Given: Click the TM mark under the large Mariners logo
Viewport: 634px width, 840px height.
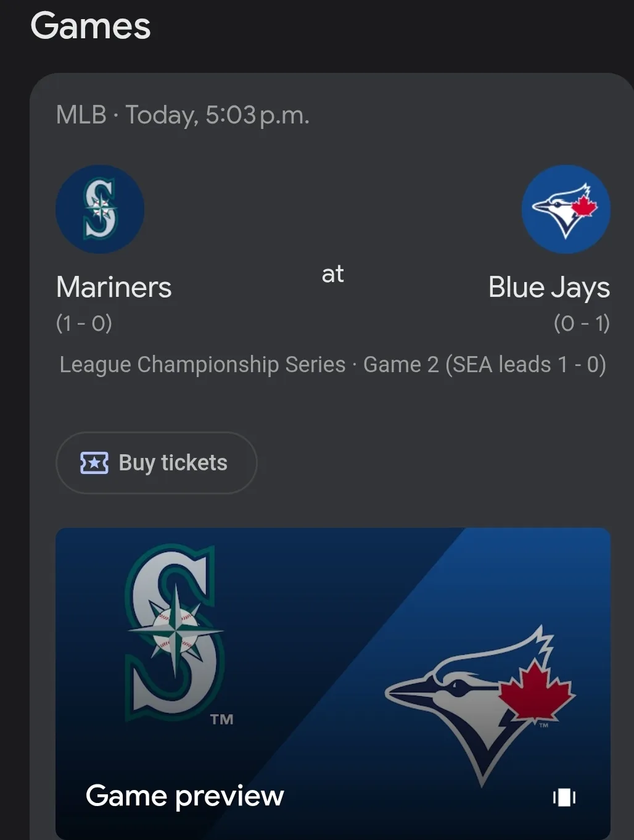Looking at the screenshot, I should [221, 720].
